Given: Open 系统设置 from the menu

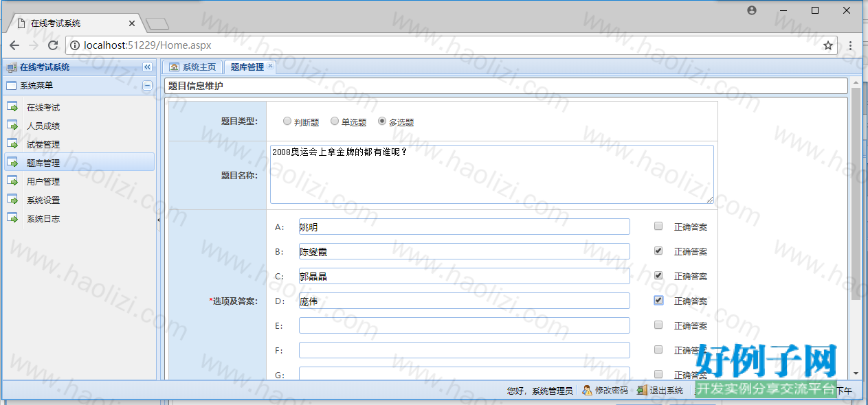Looking at the screenshot, I should (43, 200).
